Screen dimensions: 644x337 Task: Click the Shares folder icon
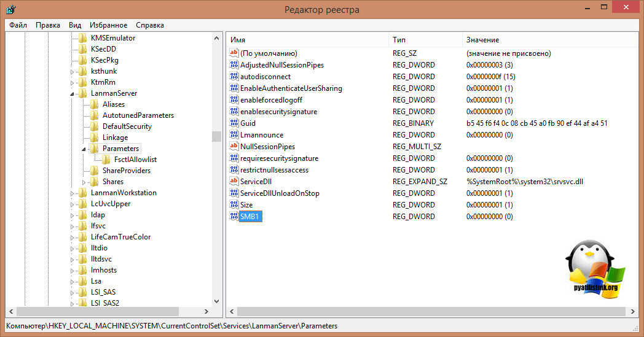(x=94, y=182)
